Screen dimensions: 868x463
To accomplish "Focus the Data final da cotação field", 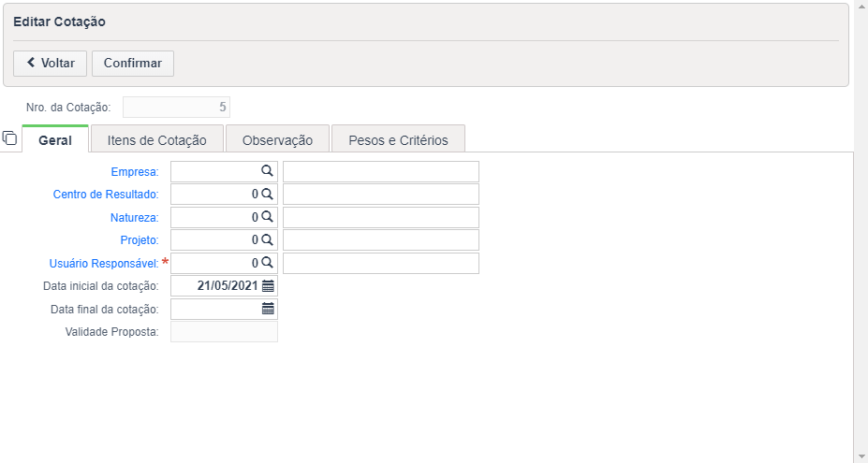I will [x=224, y=310].
